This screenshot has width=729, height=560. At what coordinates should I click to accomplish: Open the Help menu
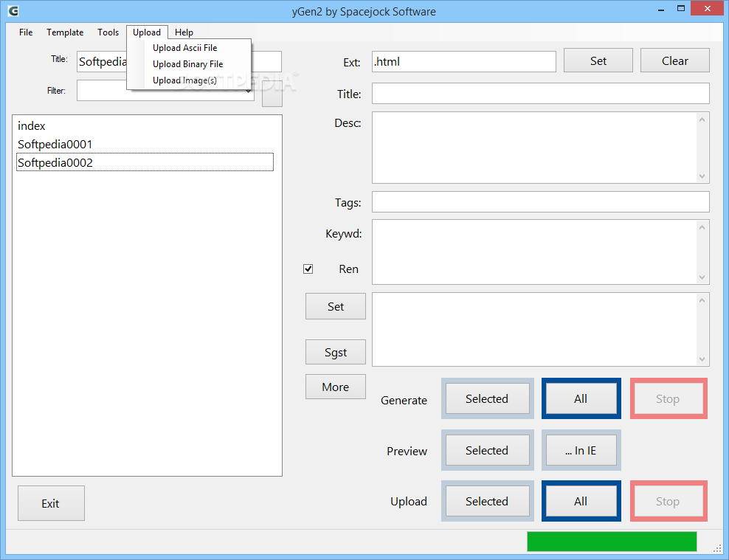pyautogui.click(x=184, y=32)
